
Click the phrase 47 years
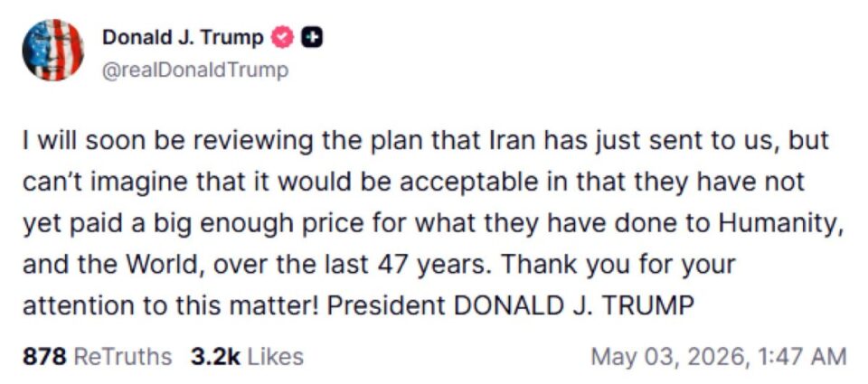pyautogui.click(x=430, y=265)
